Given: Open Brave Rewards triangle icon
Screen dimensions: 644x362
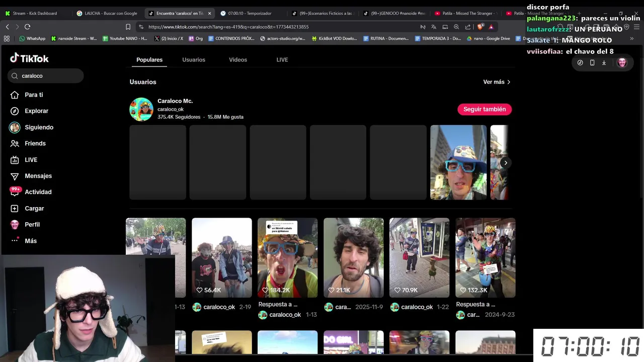Looking at the screenshot, I should [491, 27].
